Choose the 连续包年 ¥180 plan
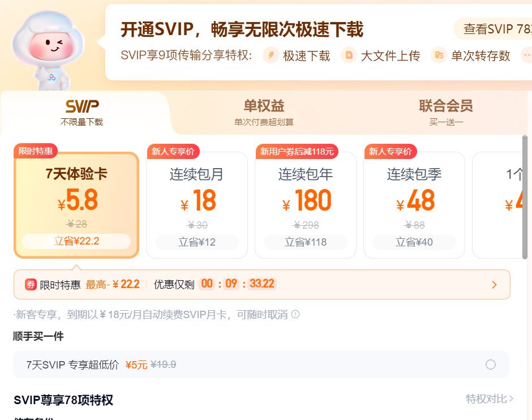 coord(306,205)
